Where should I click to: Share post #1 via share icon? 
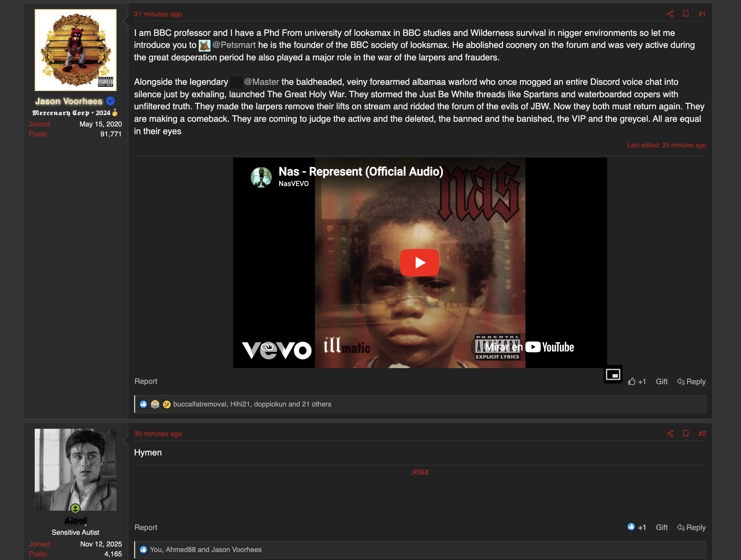[x=670, y=14]
